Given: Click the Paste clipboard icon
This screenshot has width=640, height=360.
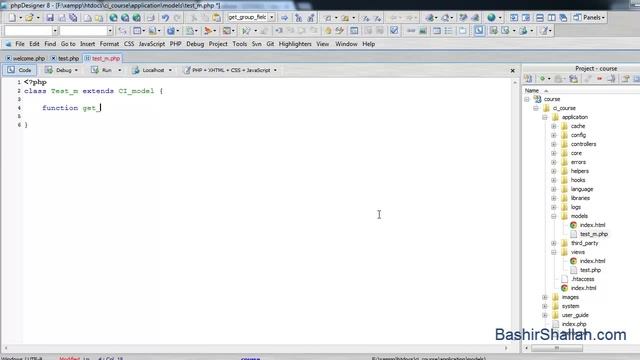Looking at the screenshot, I should pos(216,18).
